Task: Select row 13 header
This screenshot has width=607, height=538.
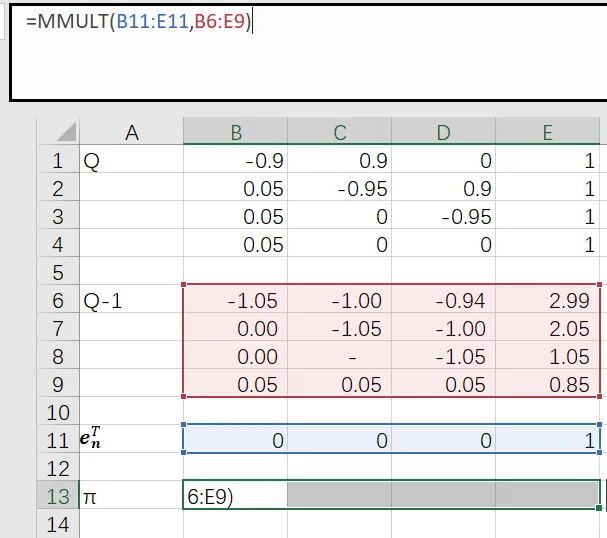Action: 57,496
